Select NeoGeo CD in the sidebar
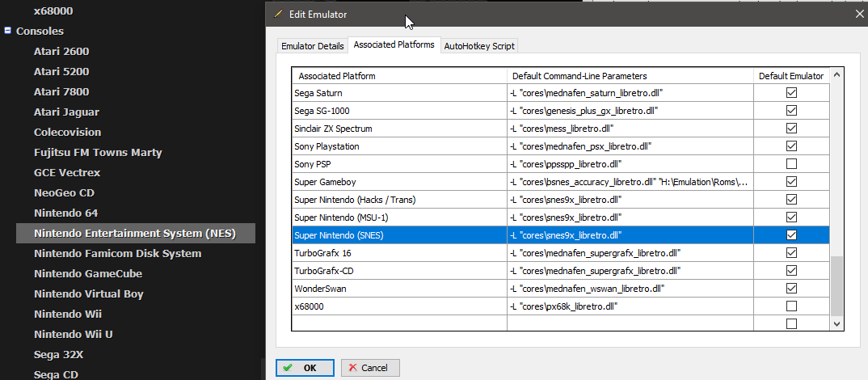868x380 pixels. point(64,192)
